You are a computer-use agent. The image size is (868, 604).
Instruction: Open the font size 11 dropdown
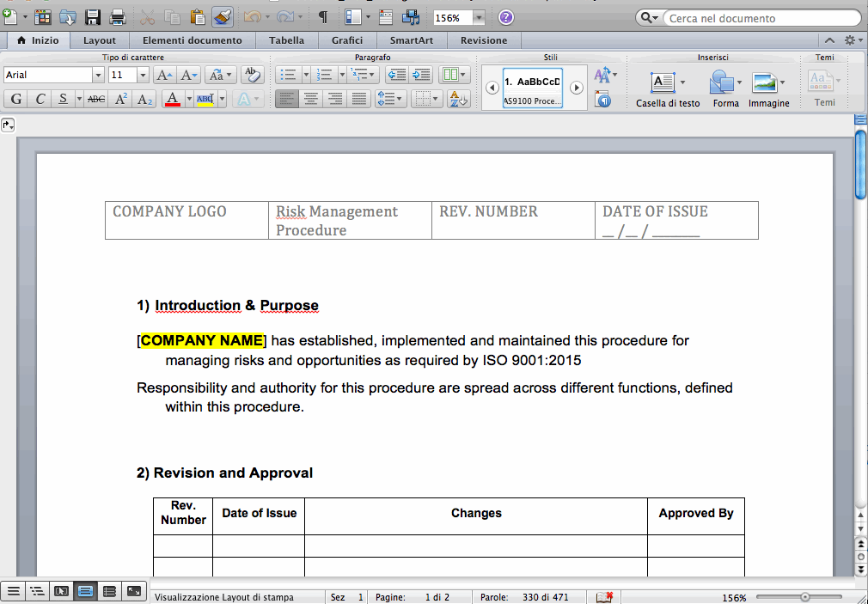(x=143, y=75)
